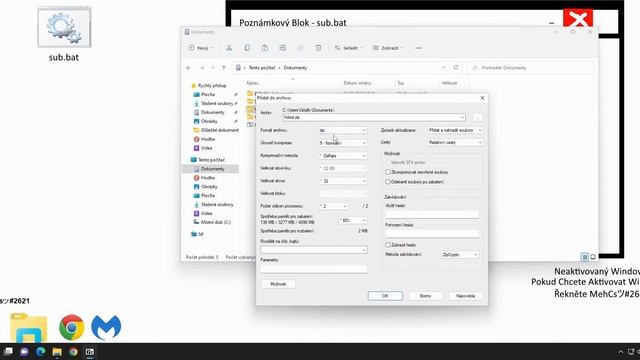The height and width of the screenshot is (360, 640).
Task: Click the Datum zmeny column header
Action: (358, 83)
